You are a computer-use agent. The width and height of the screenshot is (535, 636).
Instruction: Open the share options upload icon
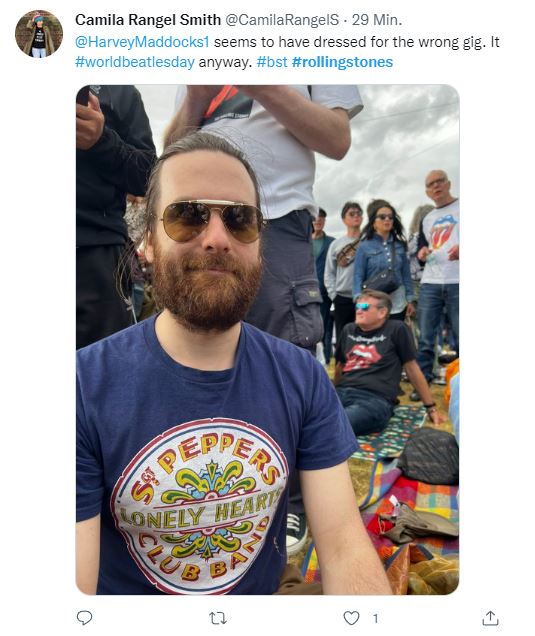(x=490, y=618)
